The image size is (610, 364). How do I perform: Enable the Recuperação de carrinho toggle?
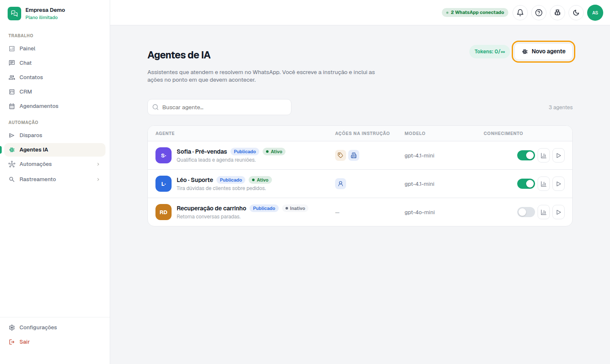526,212
